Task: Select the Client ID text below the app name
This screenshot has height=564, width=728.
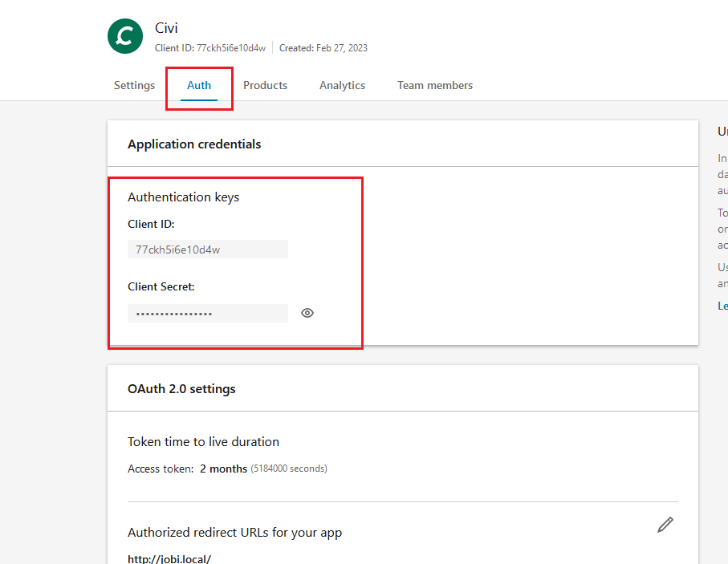Action: (x=209, y=48)
